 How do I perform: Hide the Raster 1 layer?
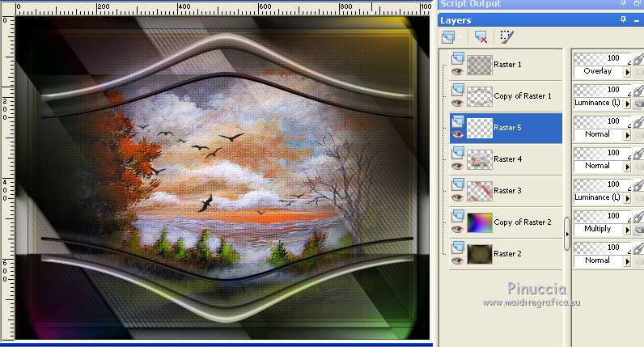458,72
